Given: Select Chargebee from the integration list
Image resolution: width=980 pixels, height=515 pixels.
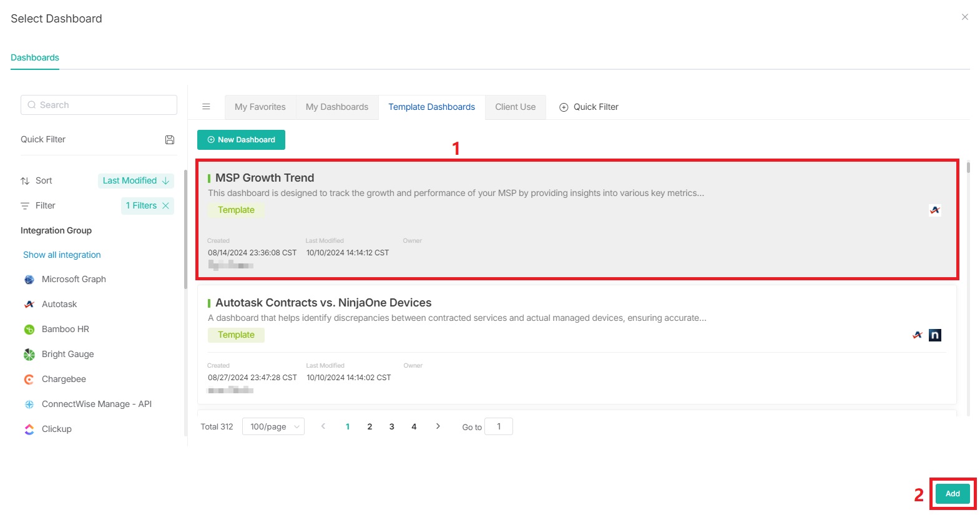Looking at the screenshot, I should coord(64,379).
